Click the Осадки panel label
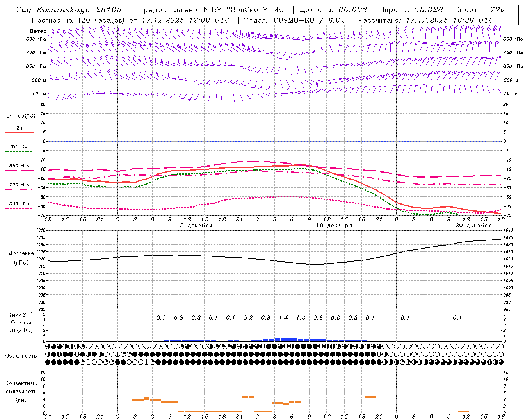This screenshot has width=525, height=420. 21,322
